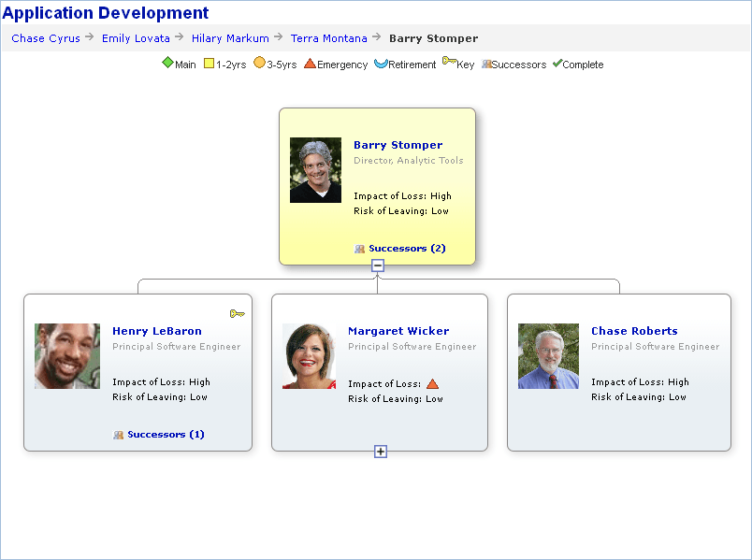View Successors (2) for Barry Stomper
The image size is (752, 560).
tap(406, 248)
